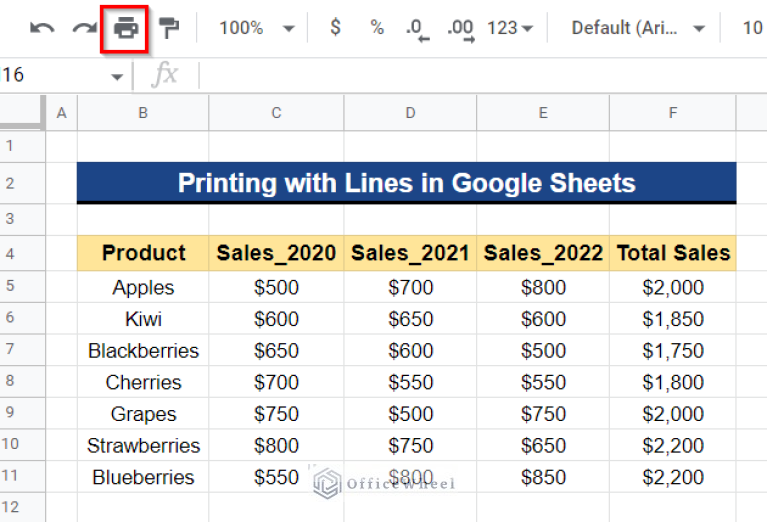Click Cherries Sales_2020 value $700
This screenshot has width=767, height=522.
click(x=276, y=382)
